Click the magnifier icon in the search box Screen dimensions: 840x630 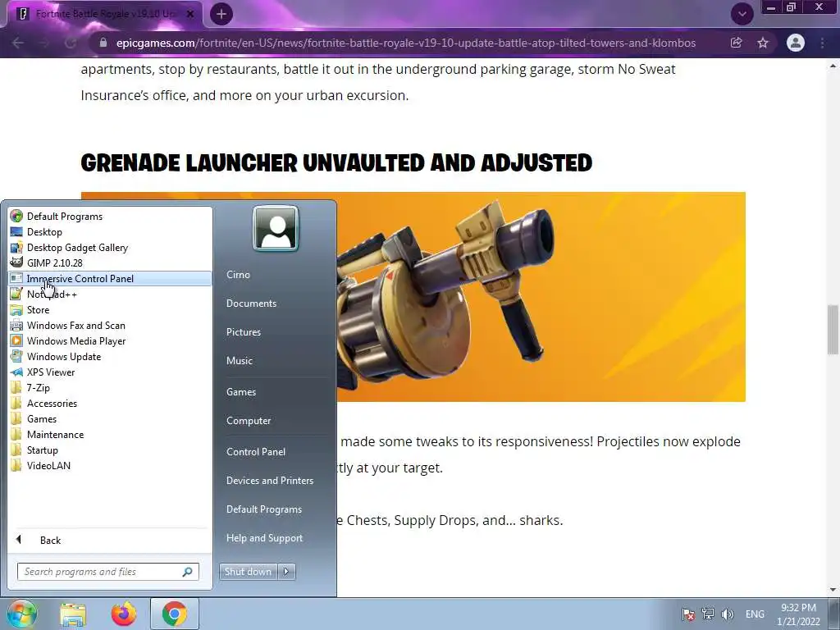188,572
